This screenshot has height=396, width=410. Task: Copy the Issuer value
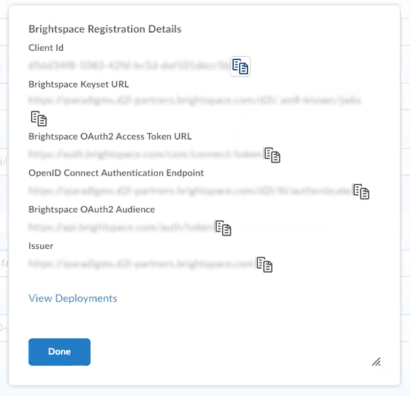[x=265, y=265]
